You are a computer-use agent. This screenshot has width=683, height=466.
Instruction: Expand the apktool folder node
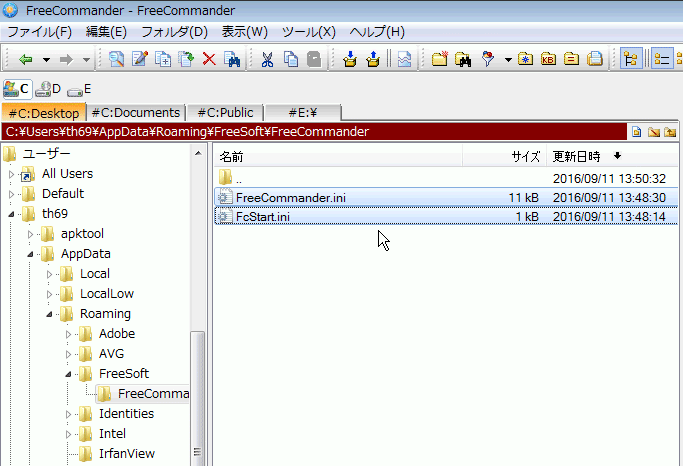point(30,234)
